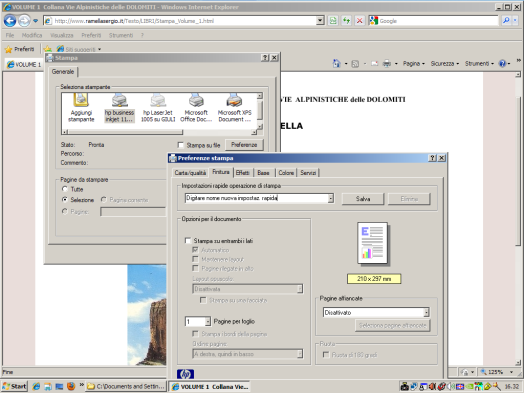Click the home icon in command bar
This screenshot has width=524, height=393.
pyautogui.click(x=337, y=63)
